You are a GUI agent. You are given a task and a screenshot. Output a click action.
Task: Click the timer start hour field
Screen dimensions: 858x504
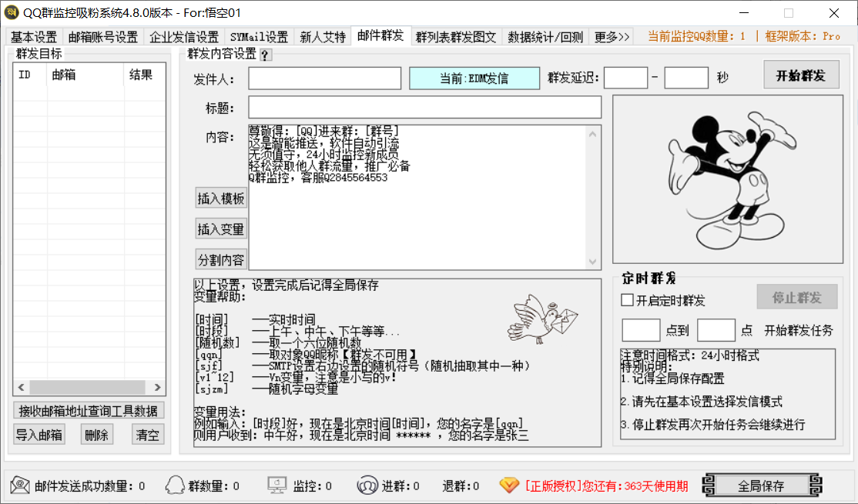641,330
